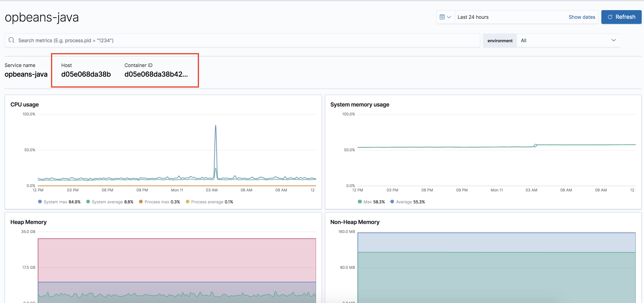This screenshot has height=303, width=644.
Task: Toggle System average series in CPU legend
Action: [110, 202]
